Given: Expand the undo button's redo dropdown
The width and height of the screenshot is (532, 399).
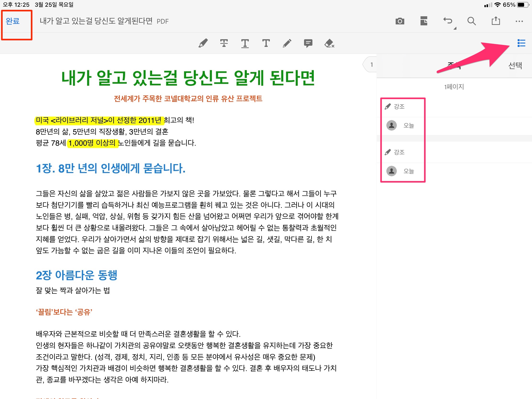Looking at the screenshot, I should click(455, 28).
